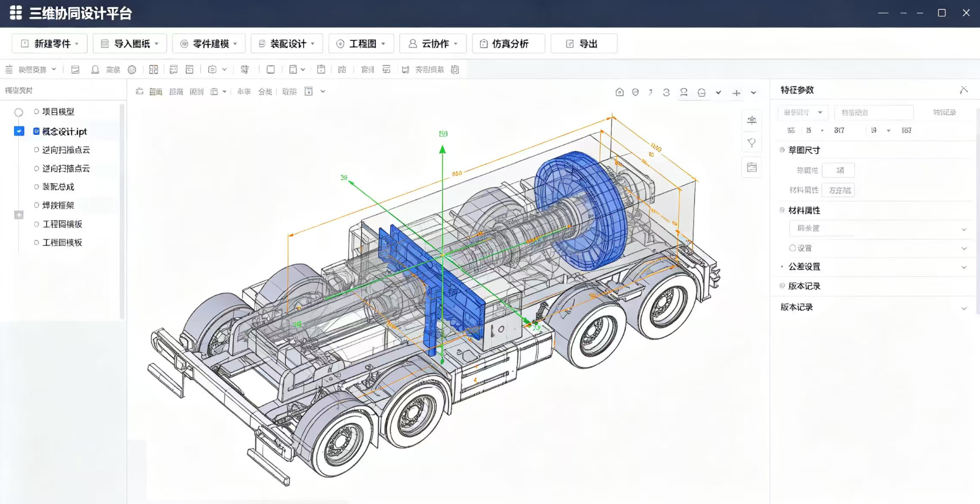Click the 仿真分析 button
980x504 pixels.
pos(508,43)
